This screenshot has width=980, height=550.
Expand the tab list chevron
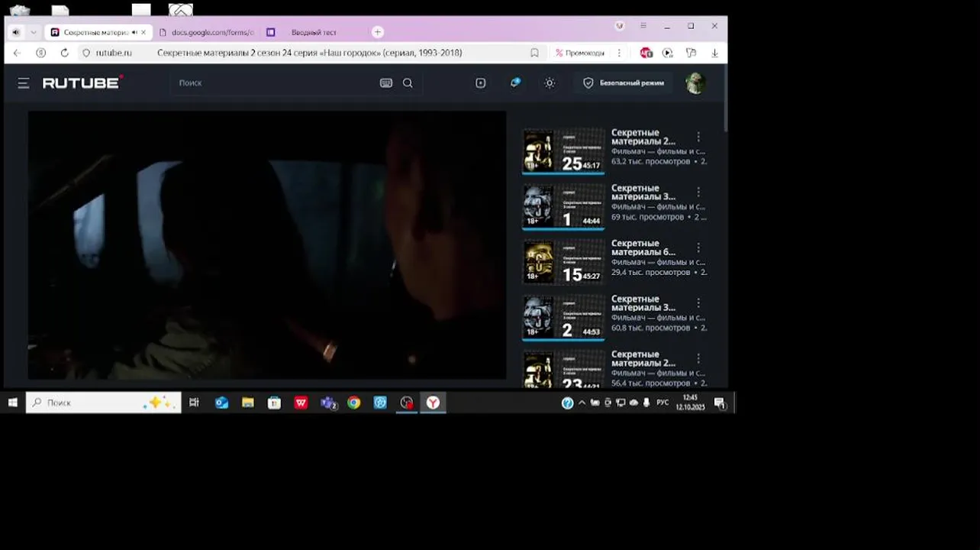34,32
